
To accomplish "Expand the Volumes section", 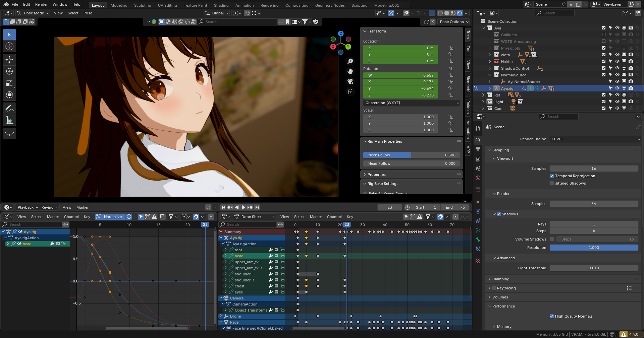I will tap(500, 297).
